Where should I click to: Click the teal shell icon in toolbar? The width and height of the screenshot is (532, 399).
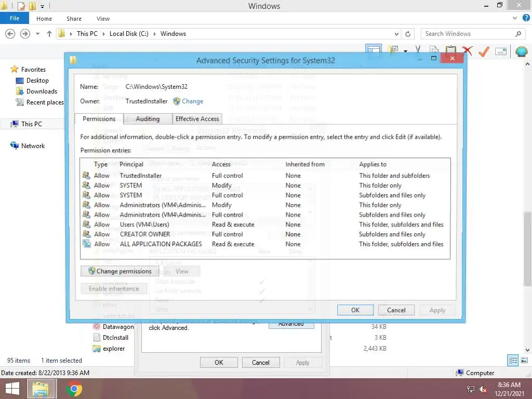(521, 51)
